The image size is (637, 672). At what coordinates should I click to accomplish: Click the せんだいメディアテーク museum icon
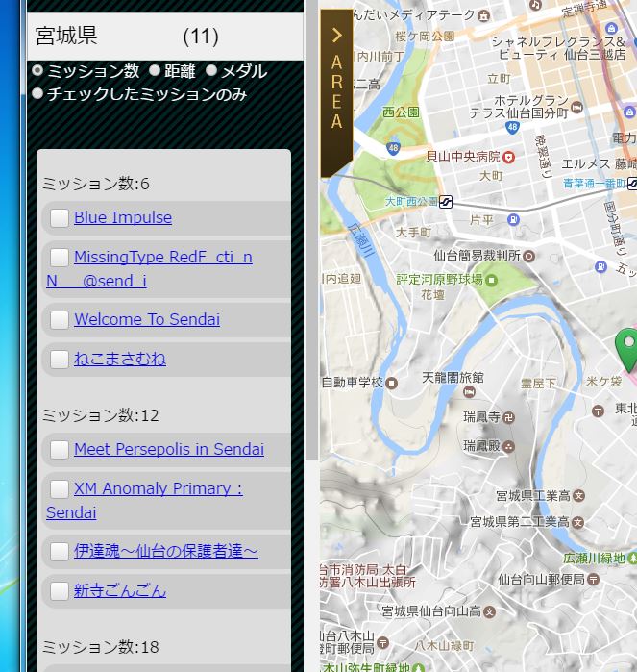click(x=484, y=15)
